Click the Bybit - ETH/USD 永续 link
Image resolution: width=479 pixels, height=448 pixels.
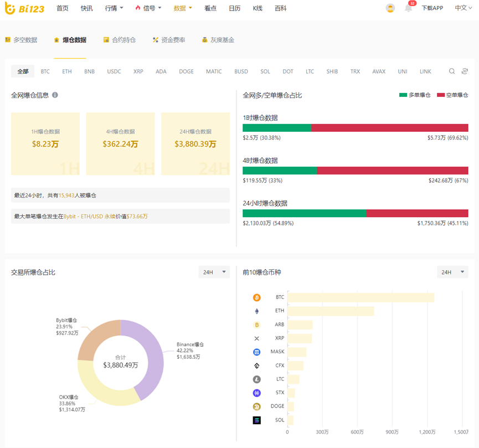94,216
